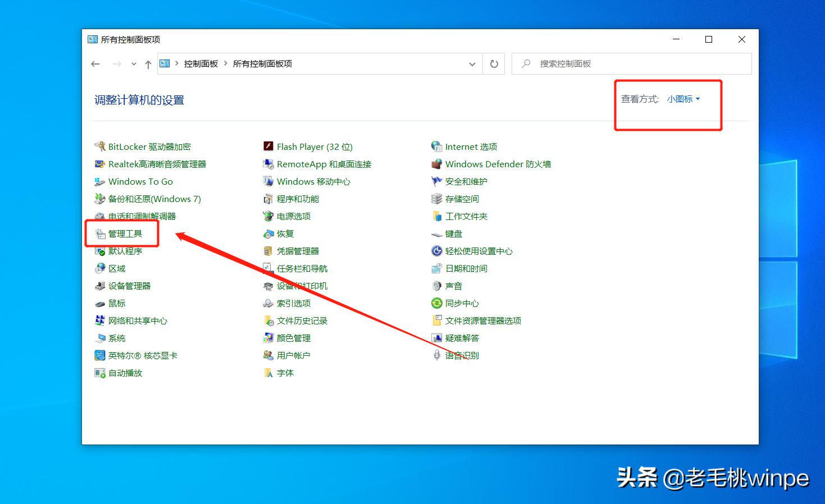Open Flash Player (32 位) settings

coord(314,146)
